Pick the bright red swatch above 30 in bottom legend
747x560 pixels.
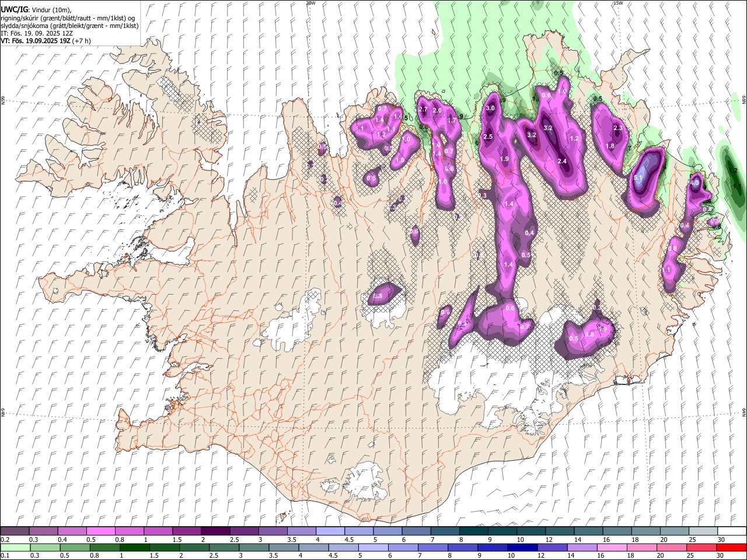coord(732,547)
